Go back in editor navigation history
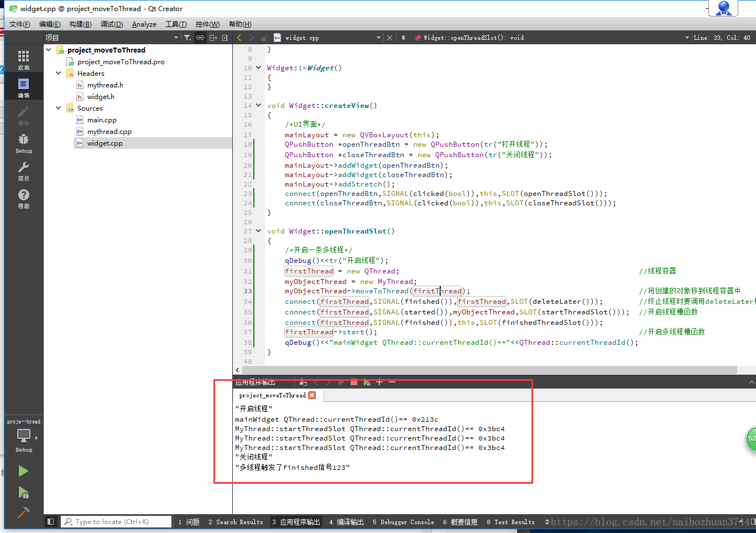Viewport: 756px width, 533px height. point(239,38)
